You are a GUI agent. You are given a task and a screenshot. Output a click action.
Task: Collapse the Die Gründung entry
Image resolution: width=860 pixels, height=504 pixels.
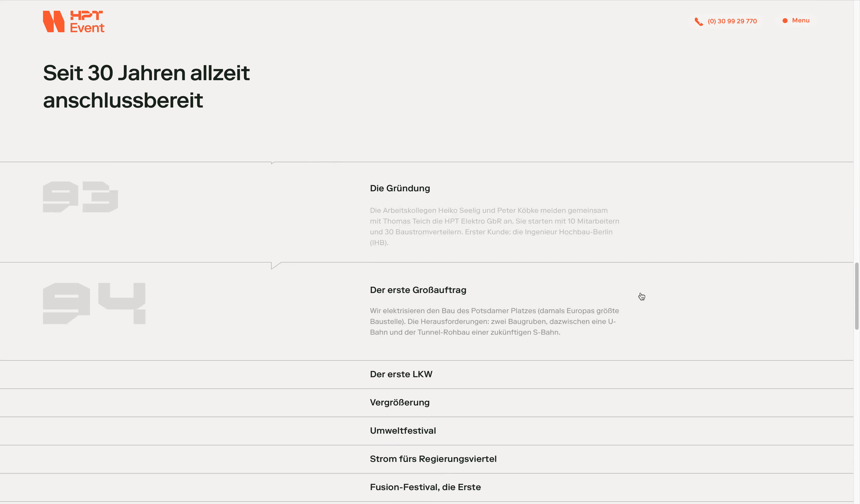(400, 188)
